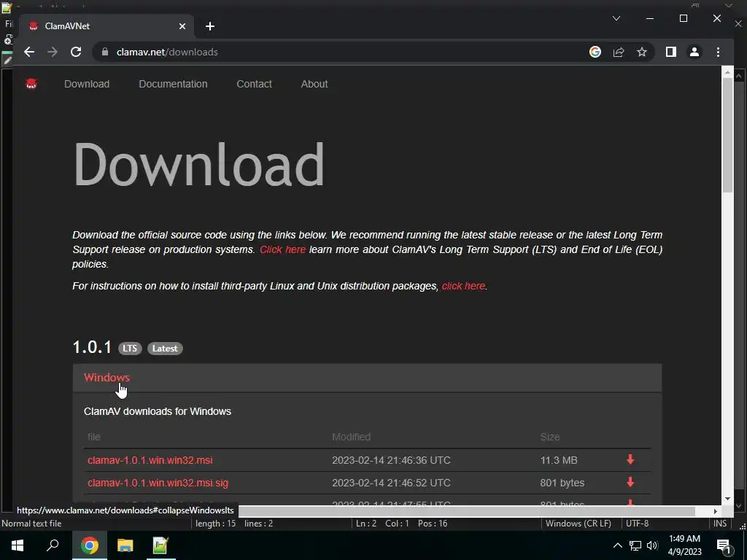This screenshot has height=560, width=747.
Task: Click the LTS badge next to 1.0.1
Action: [130, 349]
